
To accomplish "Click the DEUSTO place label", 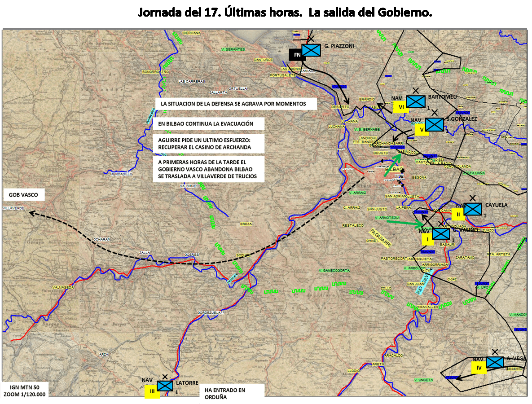I will coord(381,153).
